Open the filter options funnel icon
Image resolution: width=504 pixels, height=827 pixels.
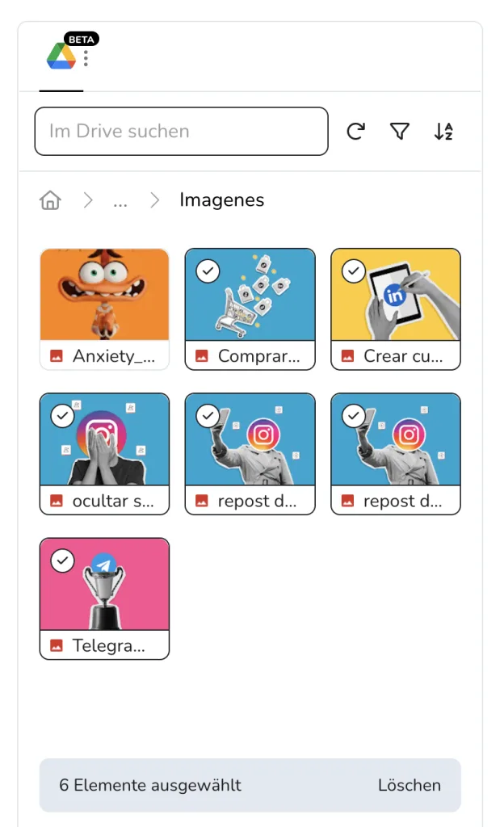pos(399,132)
